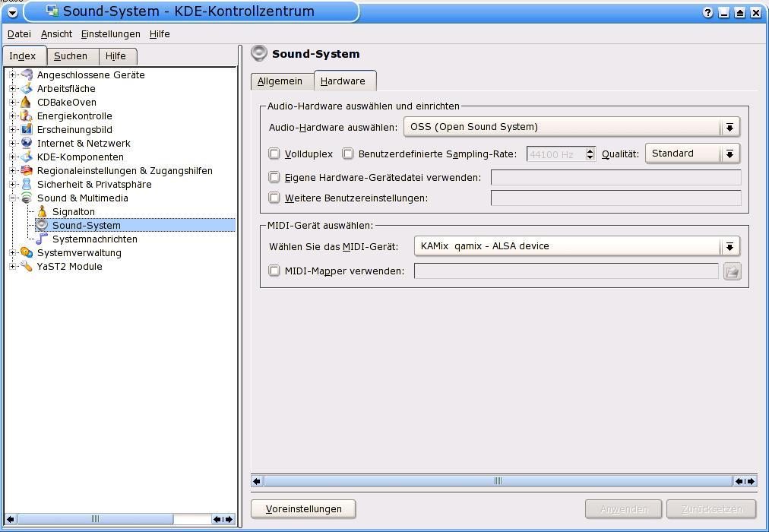The image size is (769, 532).
Task: Click the Regionaleinstellungen flag icon
Action: click(x=26, y=171)
